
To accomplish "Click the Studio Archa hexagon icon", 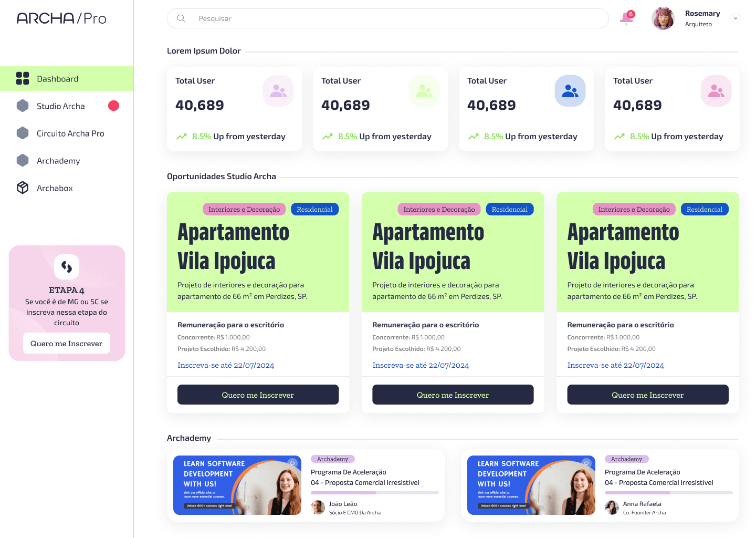I will point(23,106).
